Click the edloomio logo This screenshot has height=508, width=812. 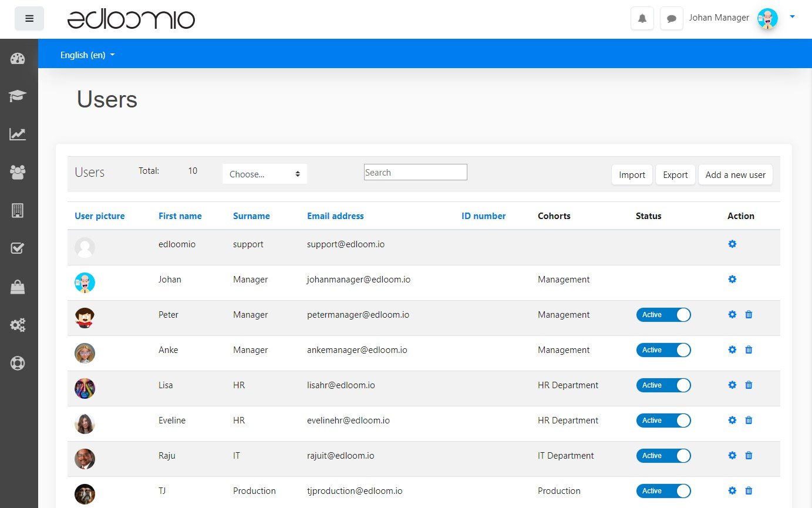131,19
